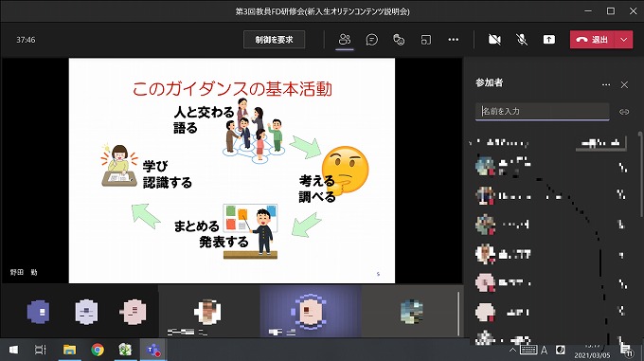Open the notification center icon
Viewport: 644px width, 361px height.
point(626,351)
